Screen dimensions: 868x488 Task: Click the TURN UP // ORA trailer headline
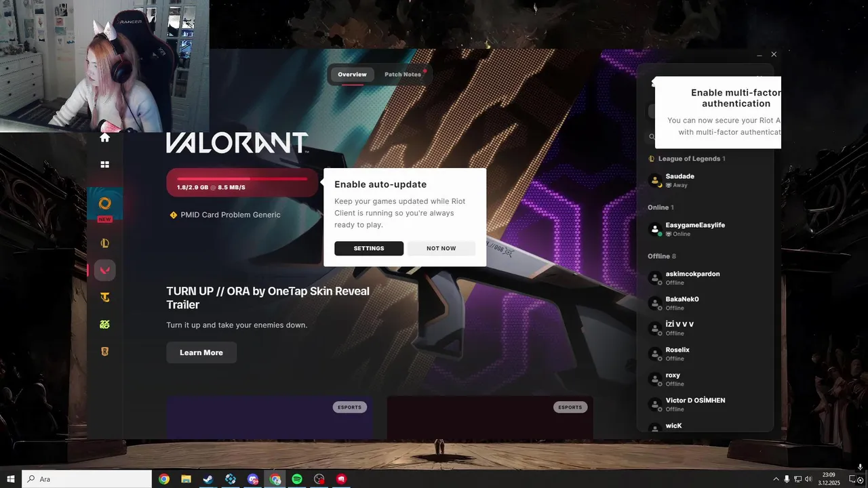268,298
